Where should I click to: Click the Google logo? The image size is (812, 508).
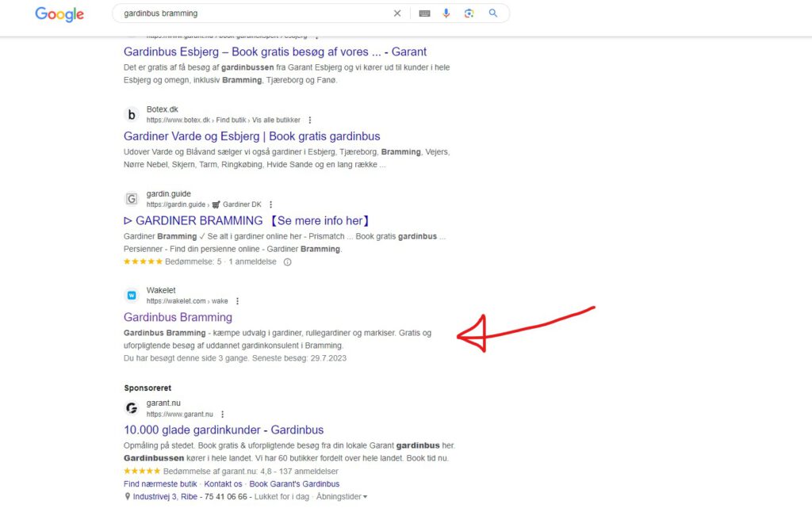59,14
